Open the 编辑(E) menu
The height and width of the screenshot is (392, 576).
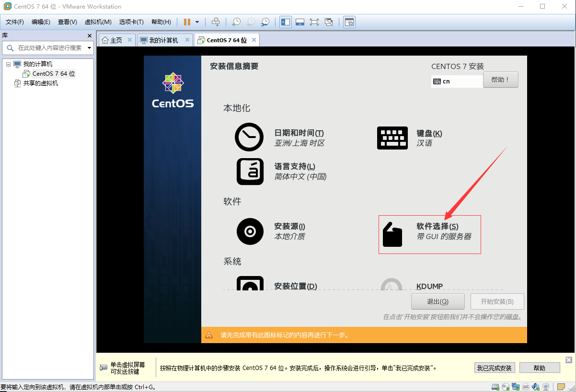[x=41, y=22]
